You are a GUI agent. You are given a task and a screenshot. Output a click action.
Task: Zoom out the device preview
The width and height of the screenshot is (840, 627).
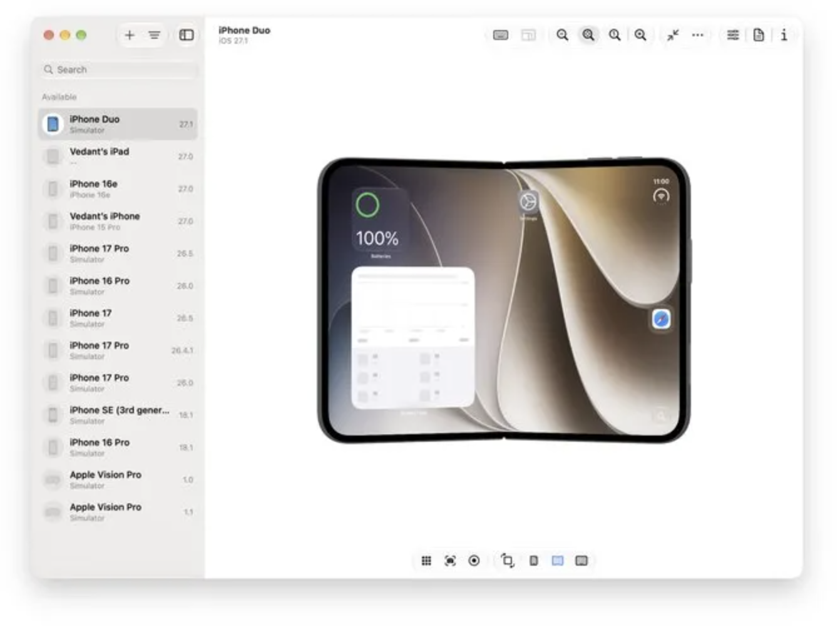(563, 35)
